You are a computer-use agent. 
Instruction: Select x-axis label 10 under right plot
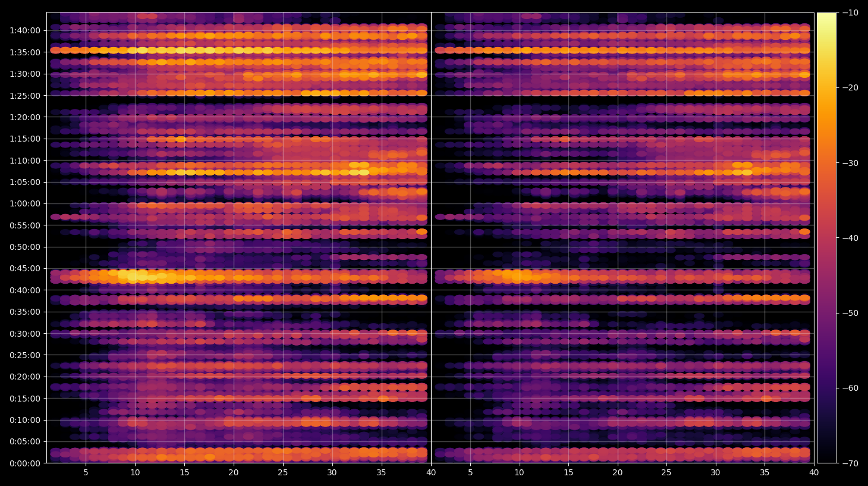pyautogui.click(x=520, y=473)
